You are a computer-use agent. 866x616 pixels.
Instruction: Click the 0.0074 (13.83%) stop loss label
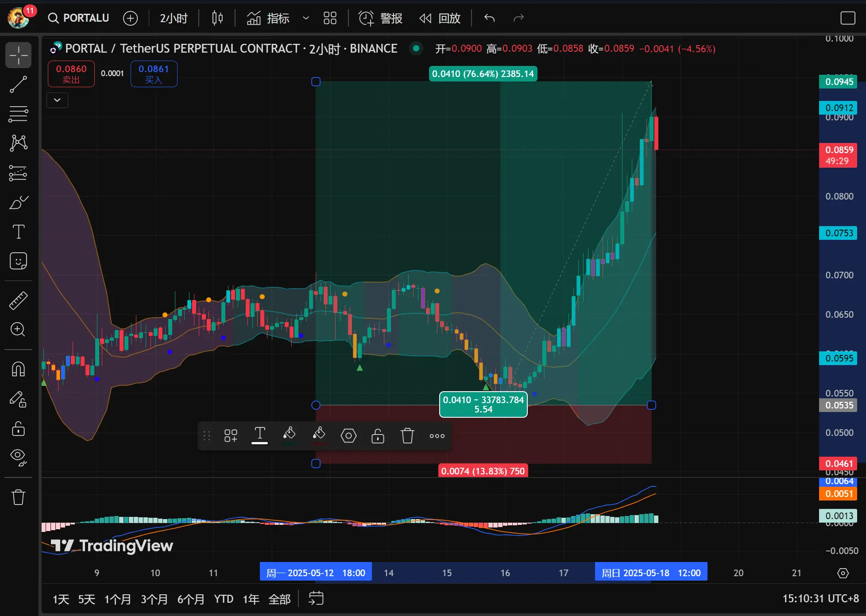click(483, 471)
